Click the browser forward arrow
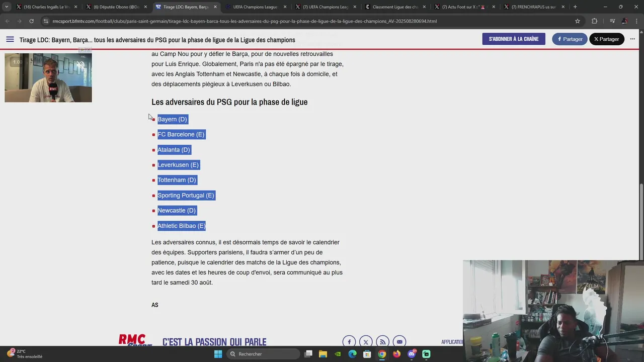 19,21
